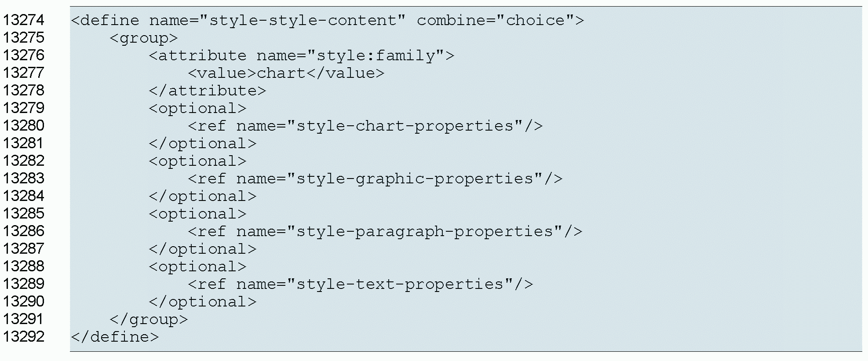
Task: Click line number 13289
Action: (x=24, y=284)
